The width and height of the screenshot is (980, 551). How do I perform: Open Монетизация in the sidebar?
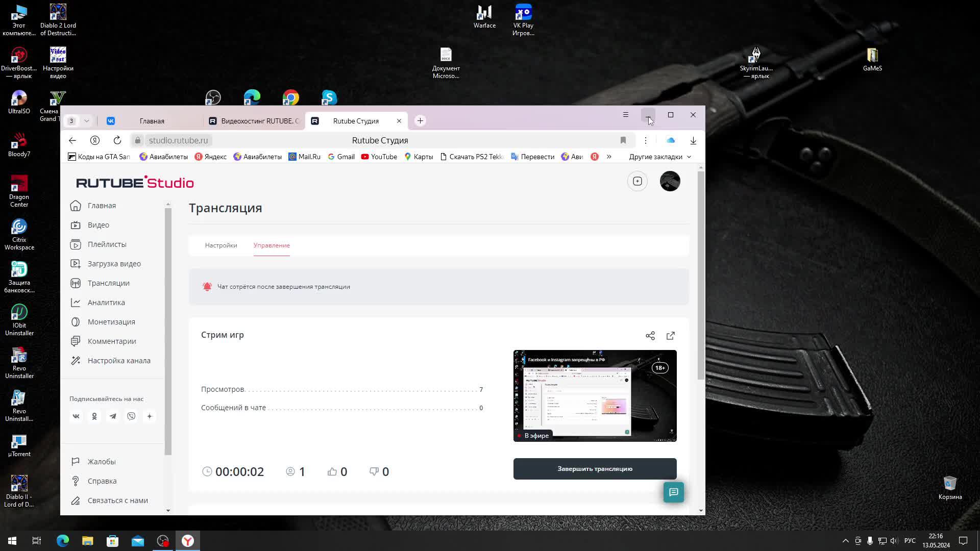[111, 322]
